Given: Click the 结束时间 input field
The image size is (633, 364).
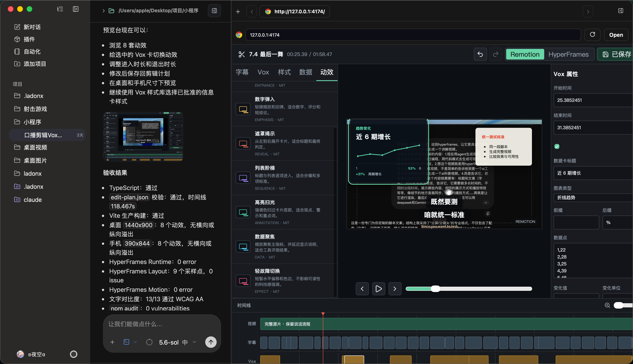Looking at the screenshot, I should click(593, 127).
